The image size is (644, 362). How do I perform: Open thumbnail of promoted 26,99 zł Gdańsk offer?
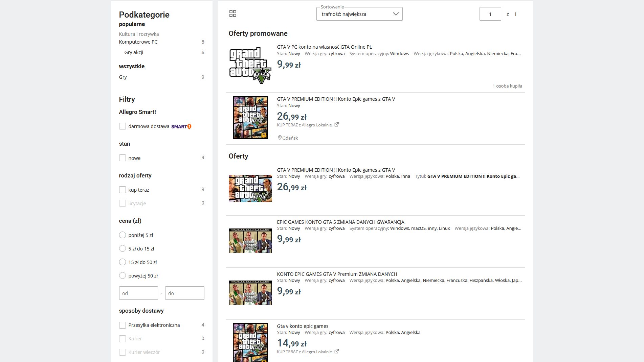pos(250,118)
